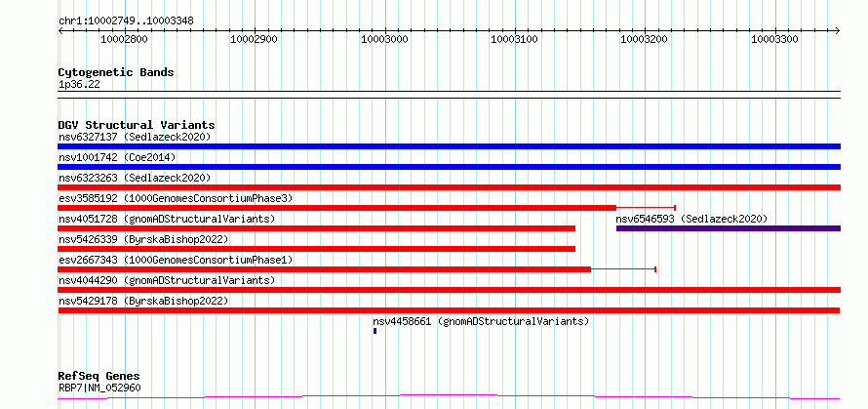Screen dimensions: 868x409
Task: Click the 10002900 ruler tick label
Action: (255, 39)
